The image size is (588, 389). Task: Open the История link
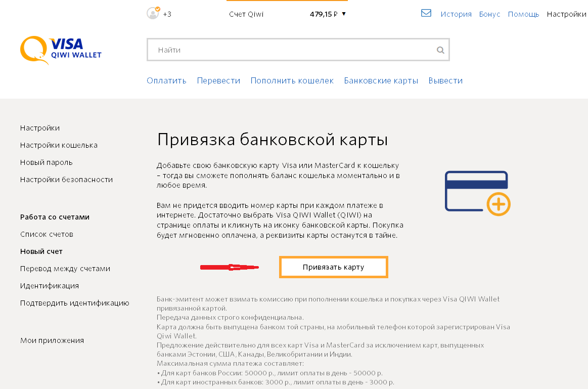coord(456,14)
